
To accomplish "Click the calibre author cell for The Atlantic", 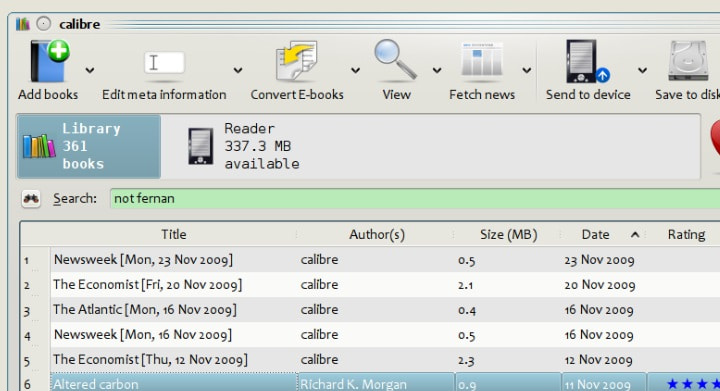I will coord(319,310).
